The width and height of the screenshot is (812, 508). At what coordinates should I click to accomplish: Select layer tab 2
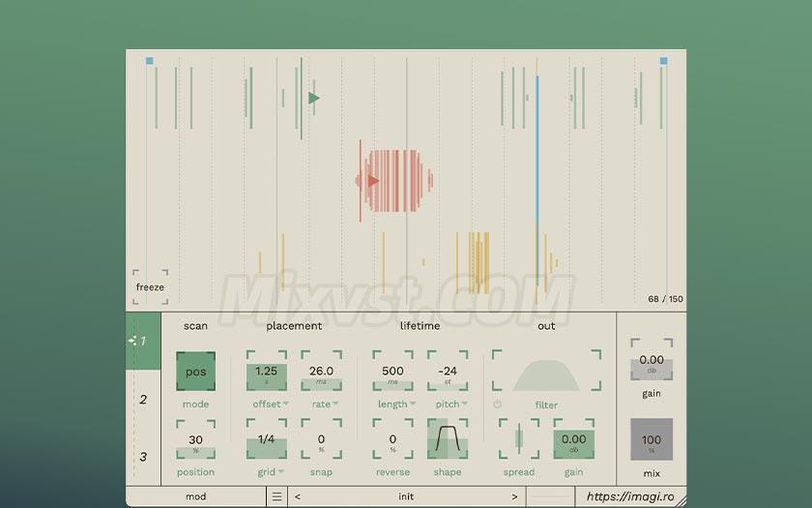[x=143, y=399]
